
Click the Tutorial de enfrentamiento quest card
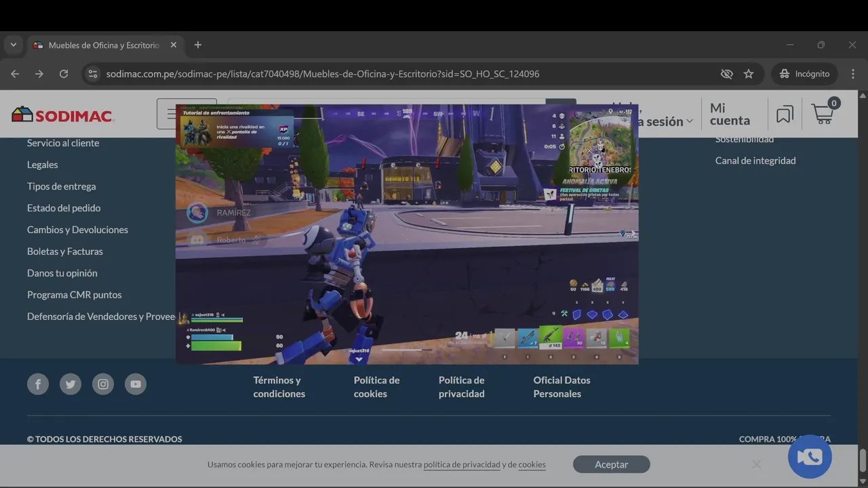coord(237,128)
